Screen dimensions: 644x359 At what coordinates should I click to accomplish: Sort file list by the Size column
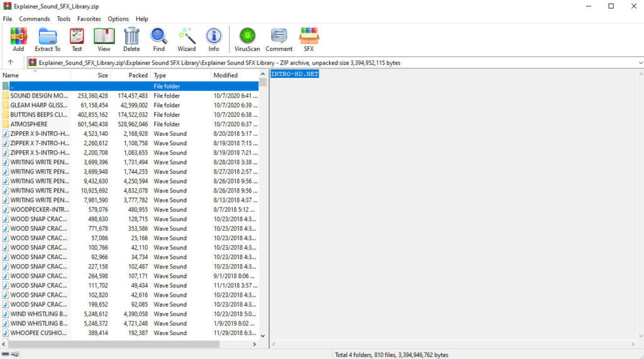(x=91, y=75)
